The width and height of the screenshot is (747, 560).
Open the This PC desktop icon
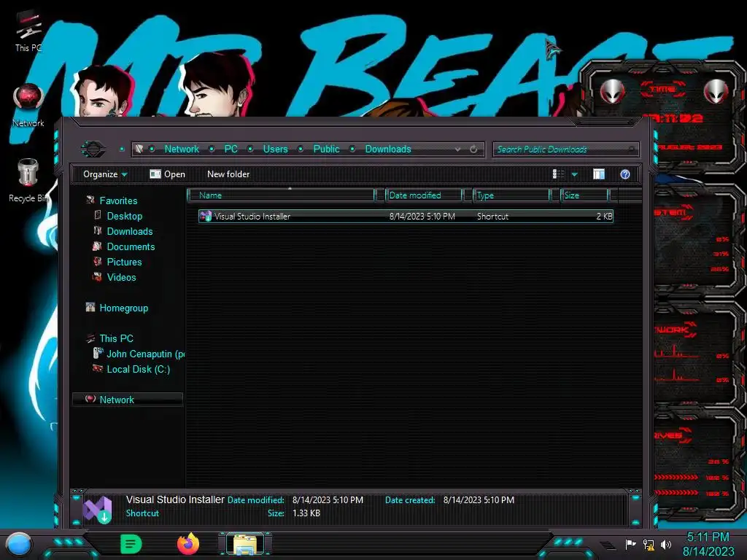pos(28,31)
